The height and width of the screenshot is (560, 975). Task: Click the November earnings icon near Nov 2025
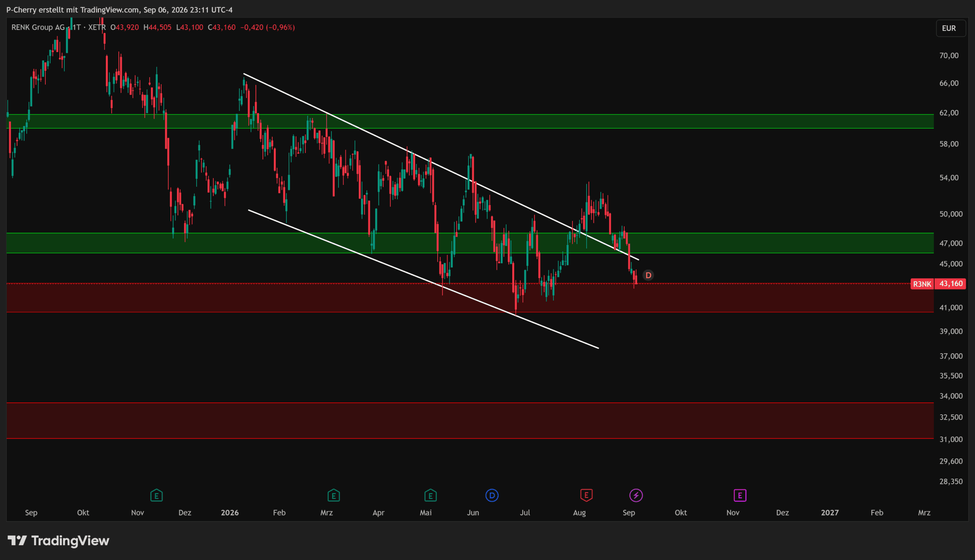(156, 495)
